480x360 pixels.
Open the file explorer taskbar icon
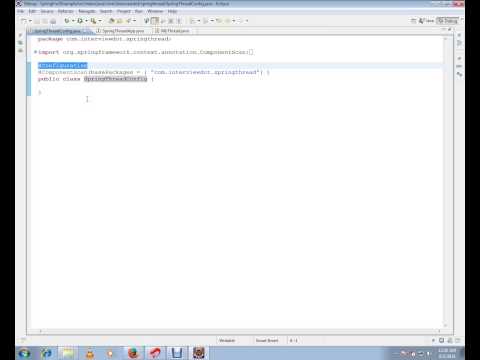point(68,353)
